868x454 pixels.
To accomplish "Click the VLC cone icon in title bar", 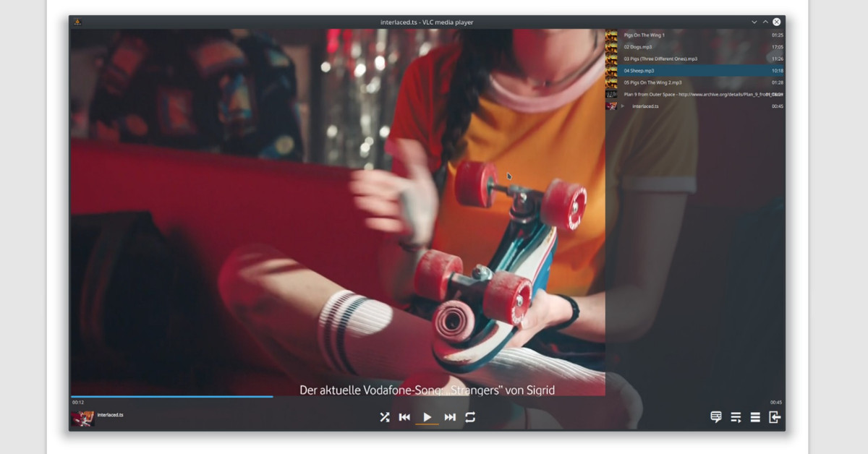I will click(x=77, y=22).
